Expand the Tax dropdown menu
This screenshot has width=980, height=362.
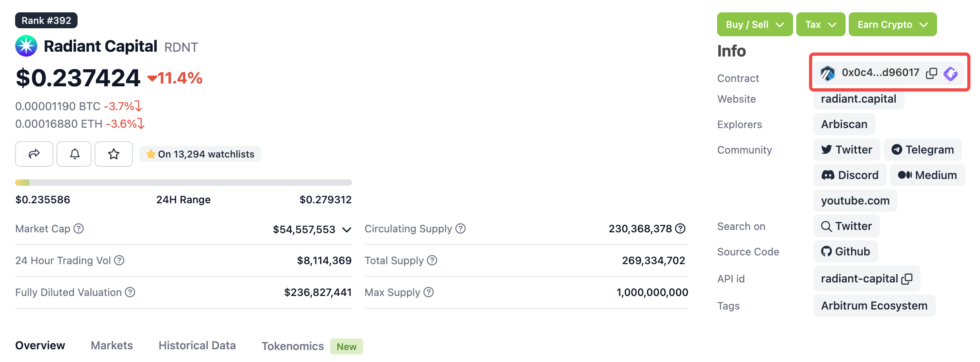(821, 25)
